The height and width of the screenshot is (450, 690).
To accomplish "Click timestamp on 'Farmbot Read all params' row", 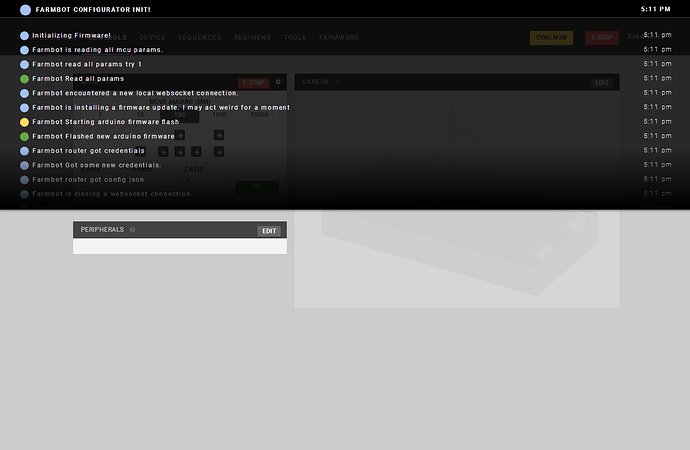I will click(657, 78).
